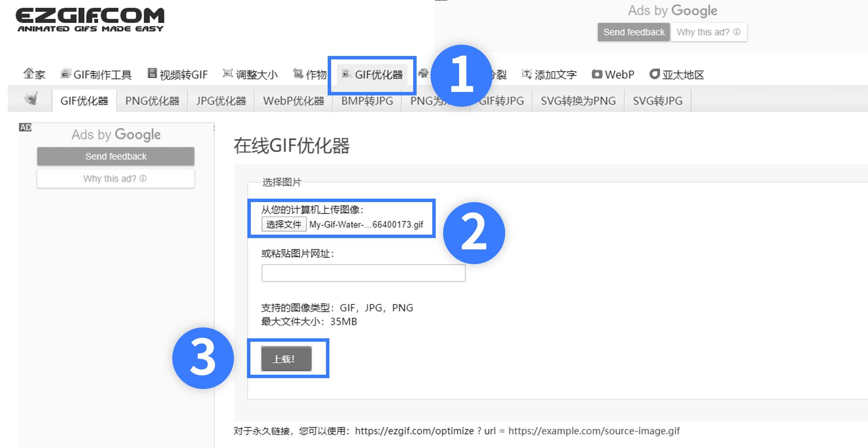Viewport: 868px width, 448px height.
Task: Open the JPG优化器 tab
Action: click(221, 100)
